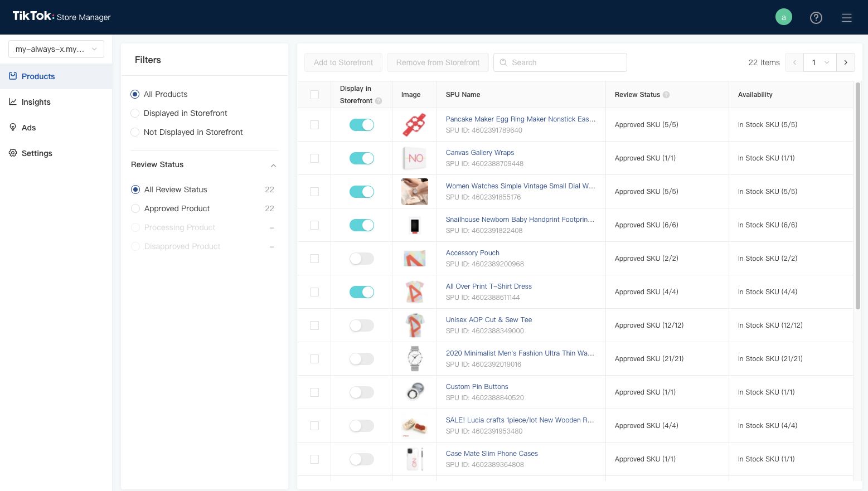Enable storefront display for Custom Pin Buttons
This screenshot has width=868, height=491.
click(362, 392)
